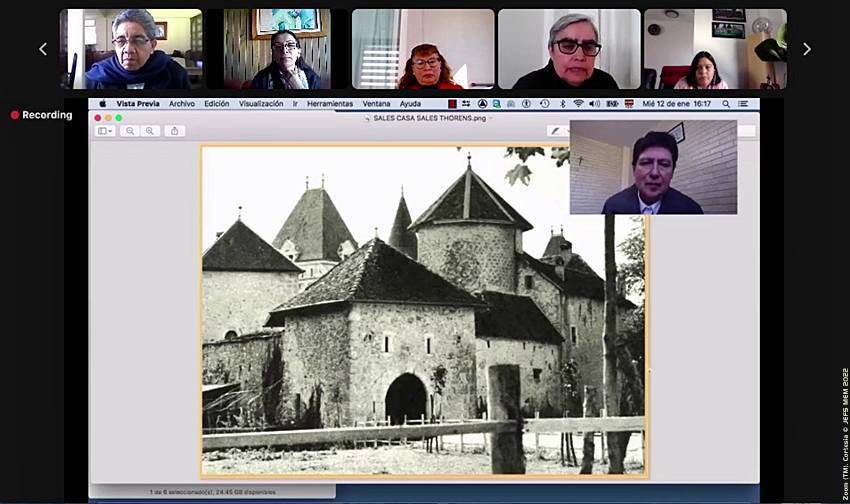Show previous participants with left arrow

(43, 49)
